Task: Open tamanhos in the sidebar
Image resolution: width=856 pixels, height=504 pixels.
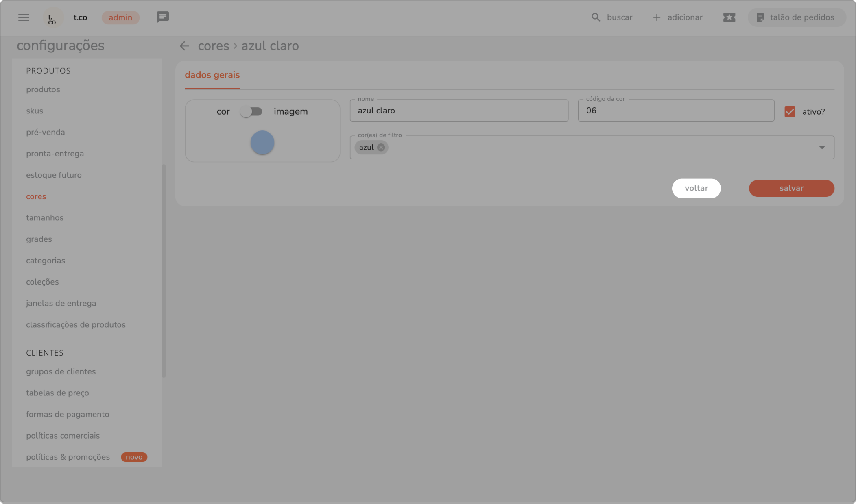Action: pos(45,218)
